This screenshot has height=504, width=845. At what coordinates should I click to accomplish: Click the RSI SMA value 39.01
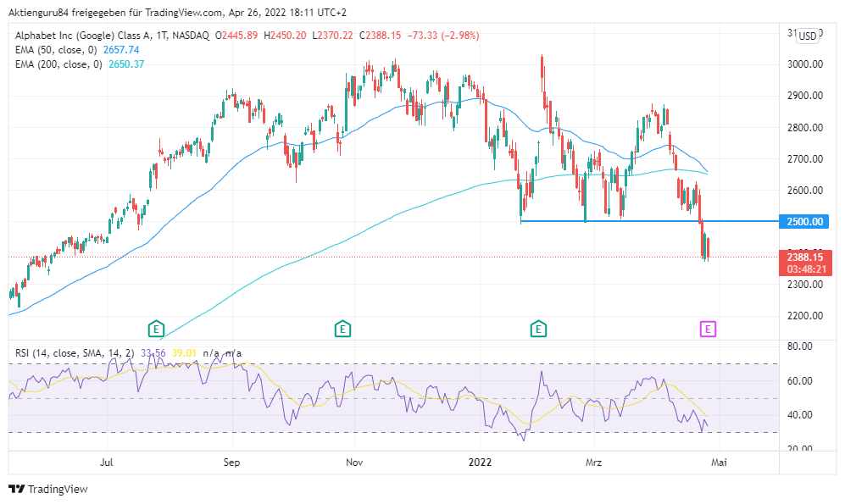click(184, 353)
